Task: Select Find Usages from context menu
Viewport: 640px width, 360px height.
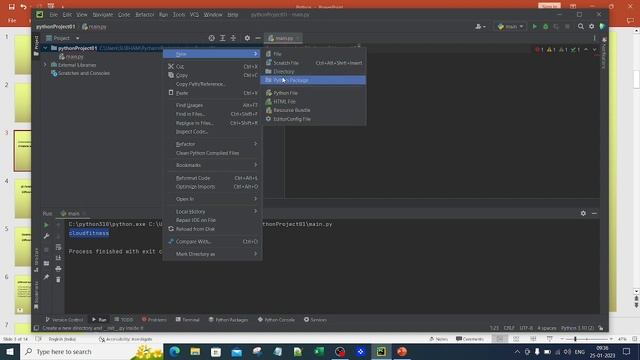Action: [x=212, y=105]
